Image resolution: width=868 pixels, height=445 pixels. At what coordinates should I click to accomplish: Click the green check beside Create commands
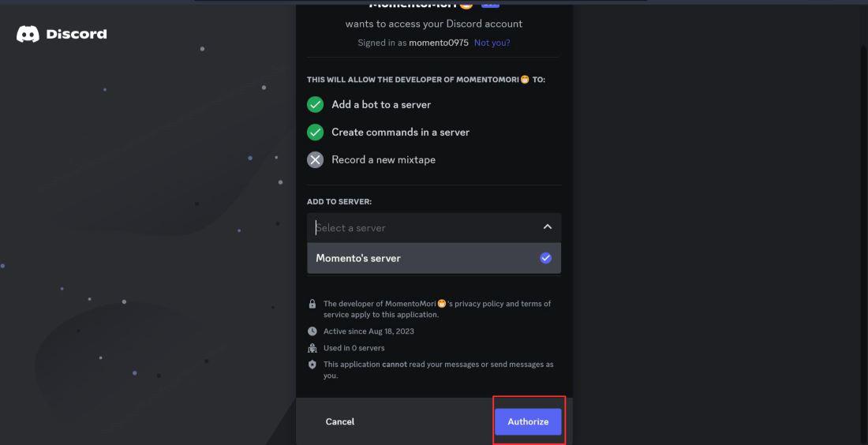tap(316, 132)
